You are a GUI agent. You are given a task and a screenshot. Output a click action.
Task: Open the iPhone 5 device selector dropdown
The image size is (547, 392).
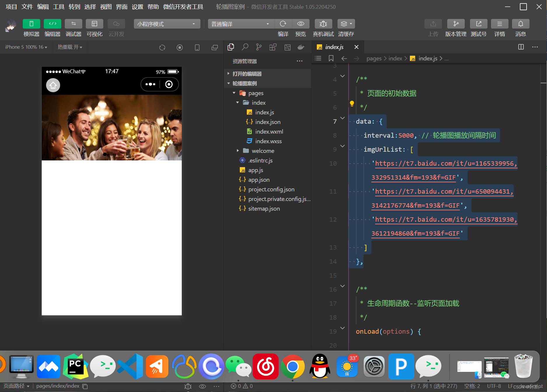coord(26,47)
